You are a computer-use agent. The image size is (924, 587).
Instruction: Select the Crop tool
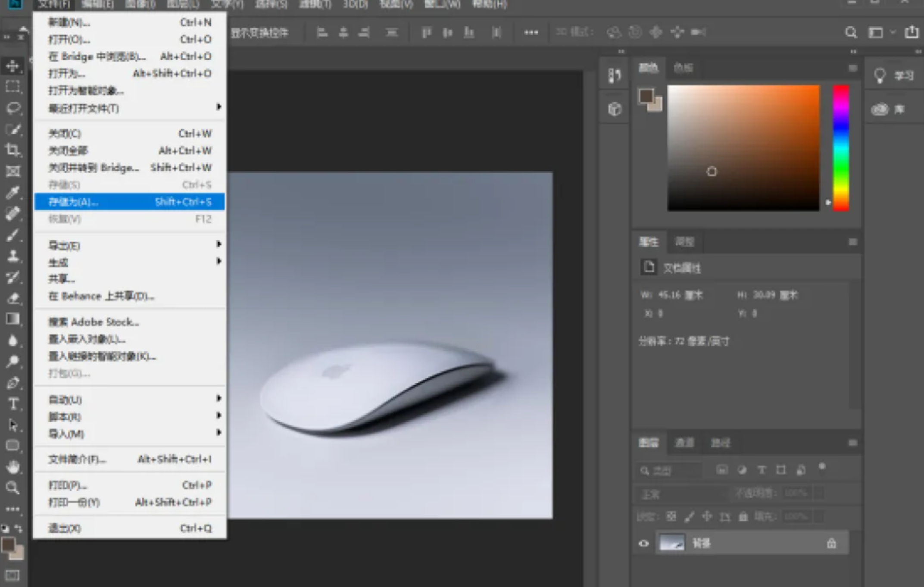(x=12, y=150)
